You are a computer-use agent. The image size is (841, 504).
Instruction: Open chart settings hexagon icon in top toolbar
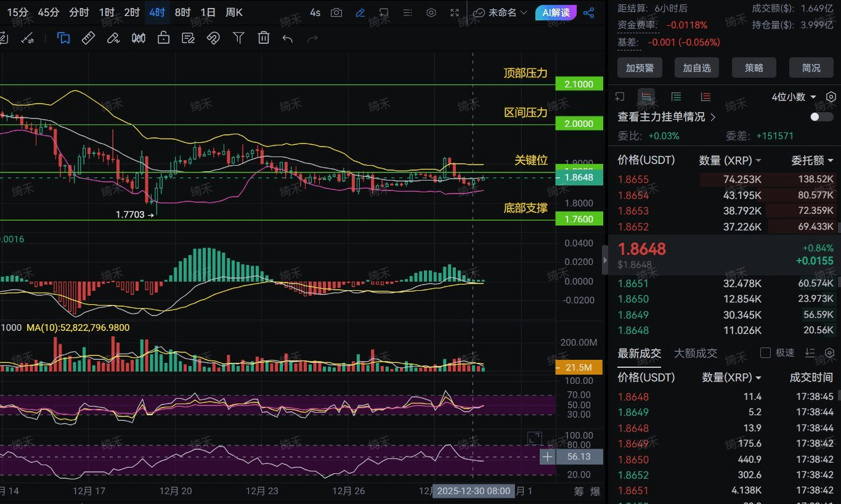[x=431, y=12]
